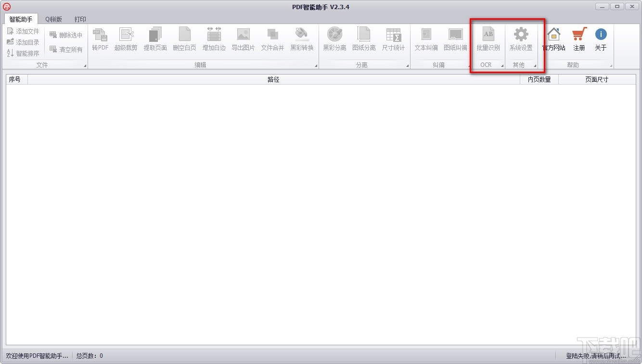Open the 超级裁剪 cropping tool
The image size is (642, 364).
(x=126, y=39)
